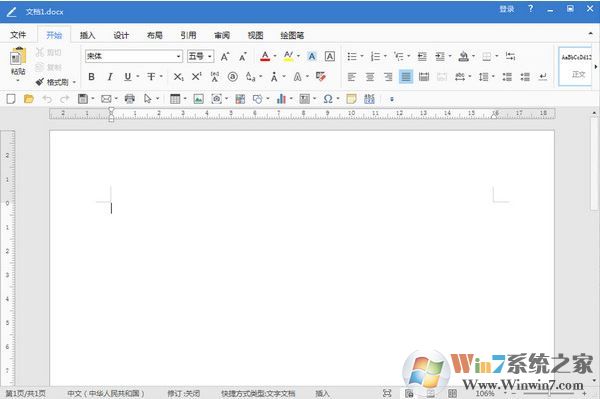Click the 登录 login link
Image resolution: width=600 pixels, height=399 pixels.
click(507, 9)
